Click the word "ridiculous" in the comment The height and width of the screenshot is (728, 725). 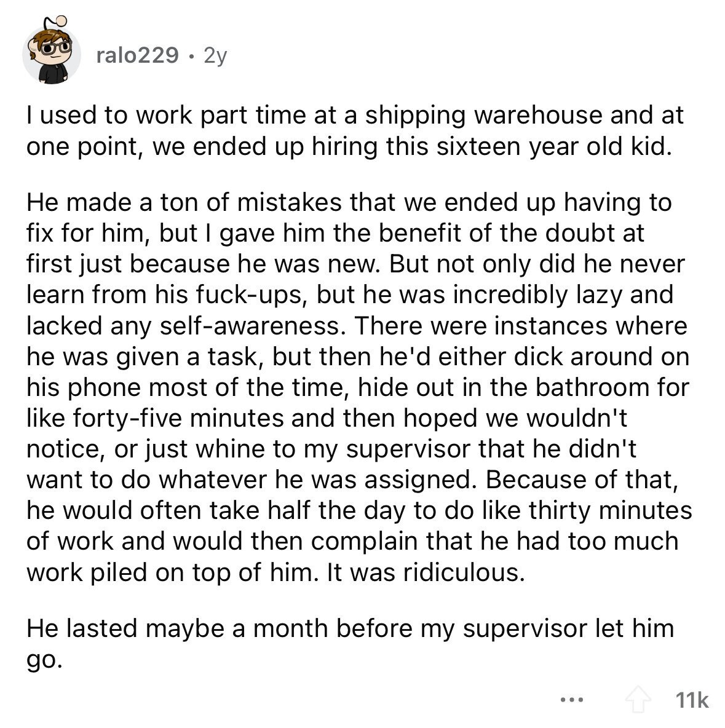[464, 572]
